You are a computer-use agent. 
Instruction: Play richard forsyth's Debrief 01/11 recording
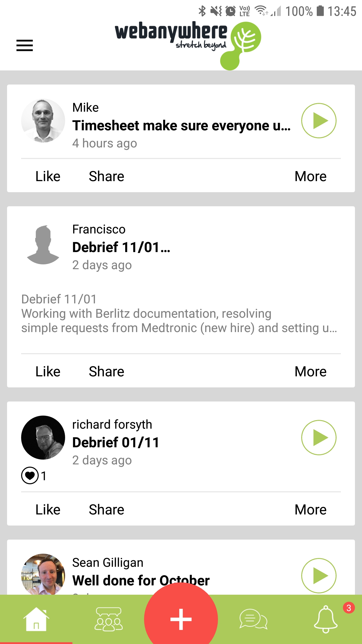[x=319, y=437]
